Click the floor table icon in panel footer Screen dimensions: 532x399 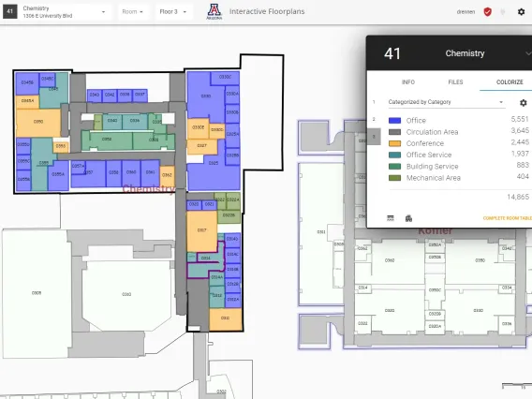[391, 218]
